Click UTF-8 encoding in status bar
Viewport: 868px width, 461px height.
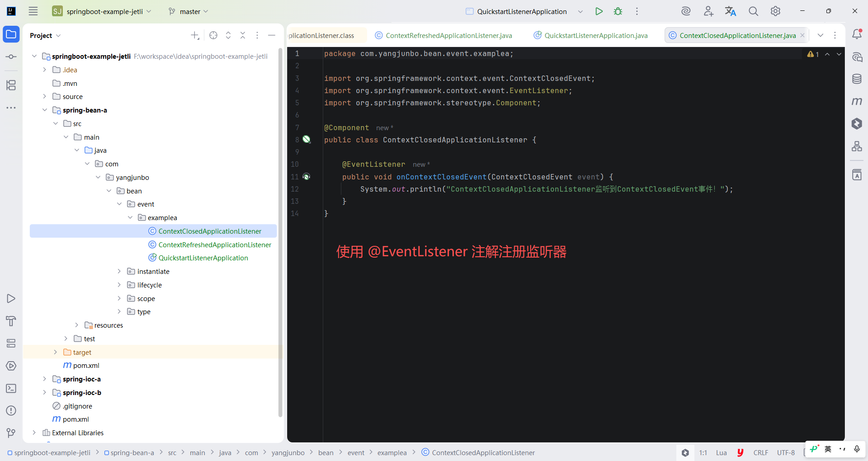(786, 452)
